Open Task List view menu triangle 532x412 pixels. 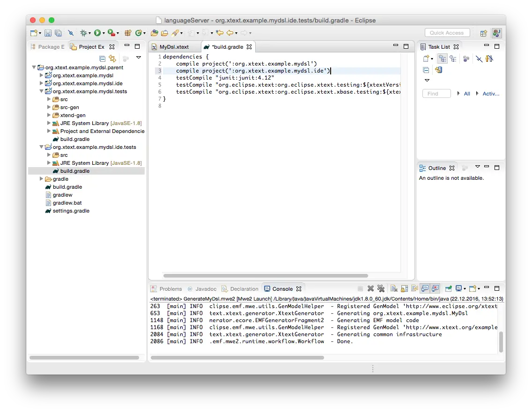pyautogui.click(x=427, y=81)
